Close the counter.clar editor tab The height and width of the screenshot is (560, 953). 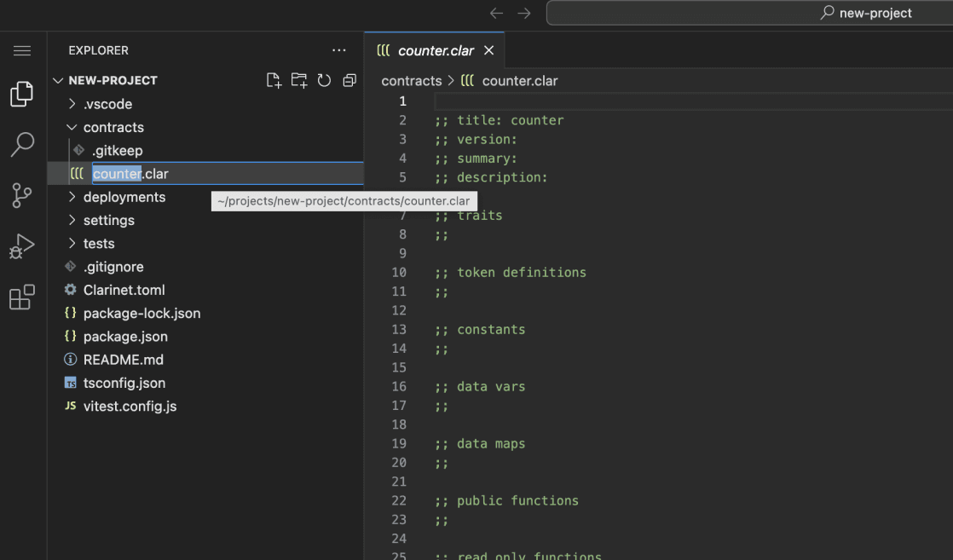pyautogui.click(x=488, y=50)
